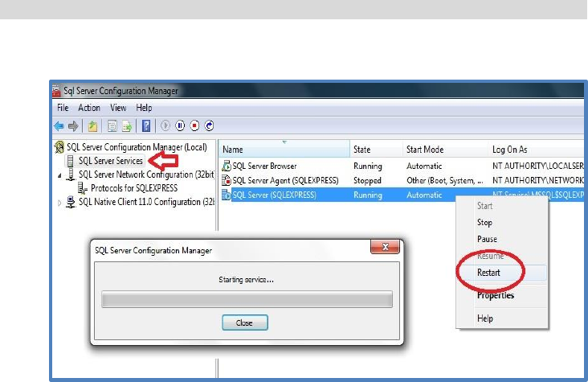The image size is (588, 382).
Task: Click the SQL Server Agent service icon
Action: click(227, 180)
